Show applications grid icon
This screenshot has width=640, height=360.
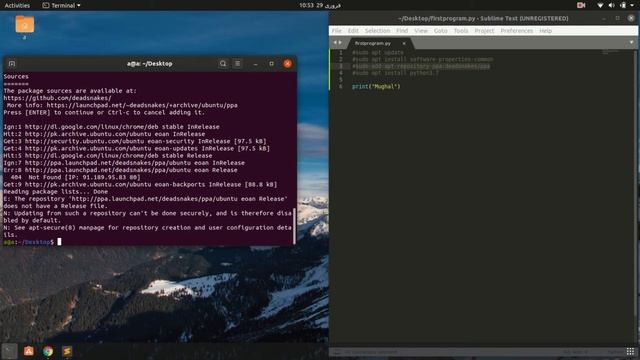click(x=631, y=351)
